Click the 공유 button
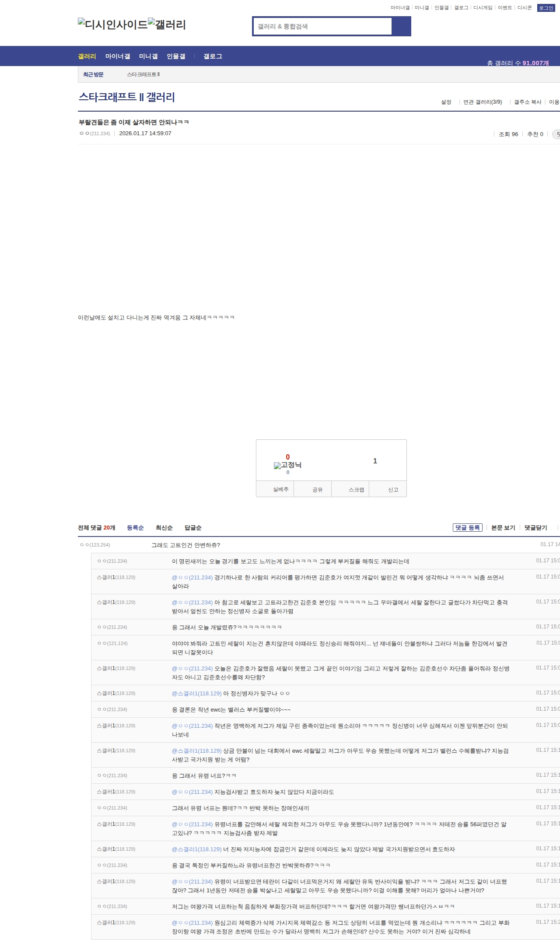 tap(313, 489)
